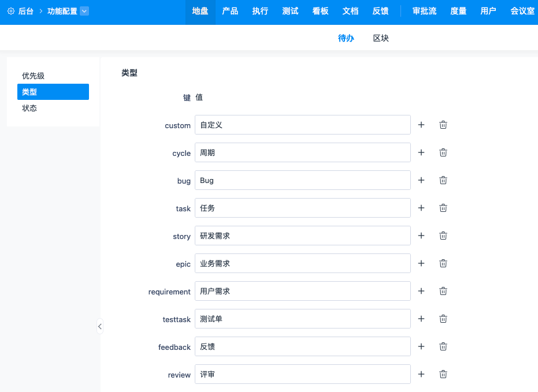Remove the testtask row with trash icon

(x=443, y=319)
